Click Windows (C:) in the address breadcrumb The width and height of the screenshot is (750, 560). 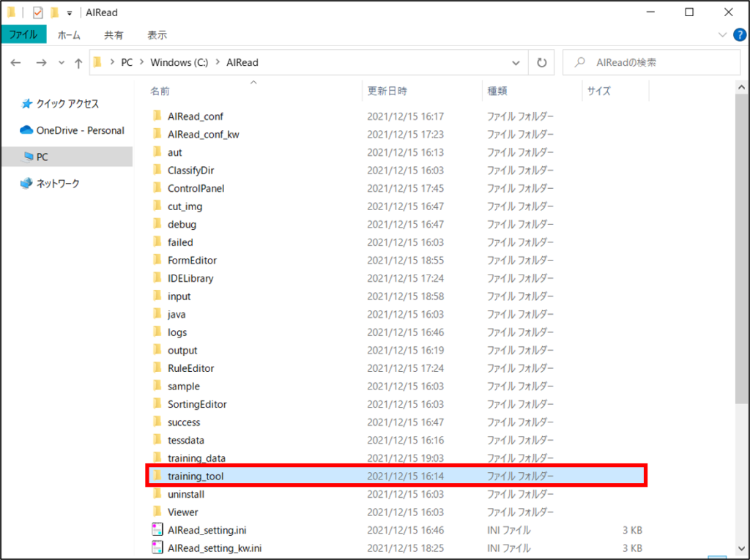pyautogui.click(x=179, y=63)
